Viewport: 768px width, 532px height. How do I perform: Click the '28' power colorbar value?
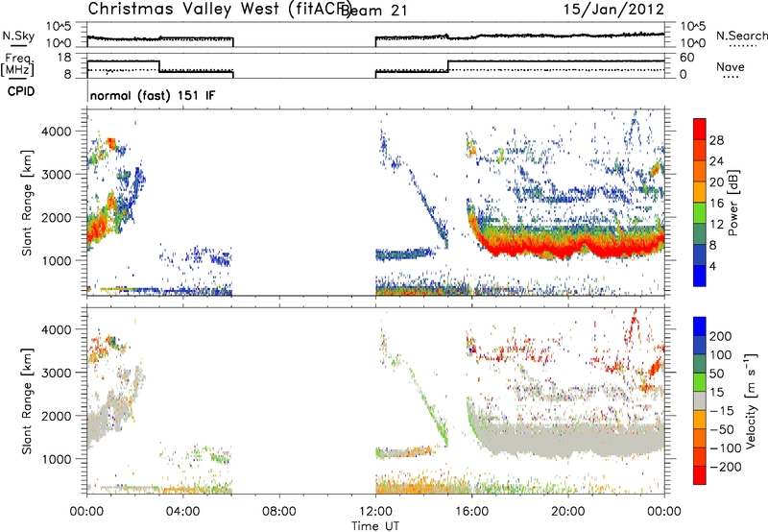[x=716, y=140]
